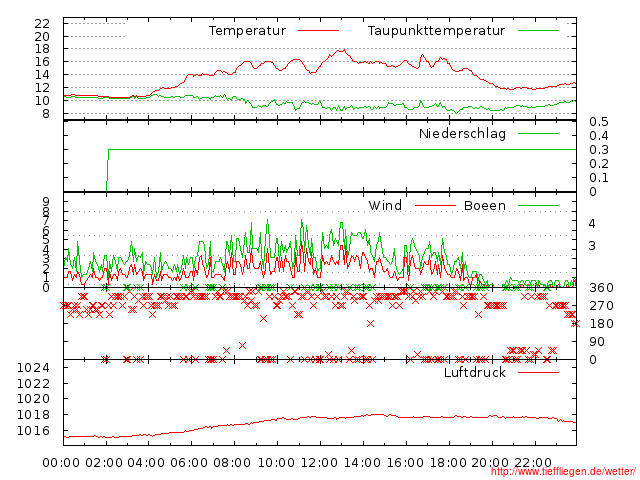The image size is (640, 480).
Task: Open the tieffliegen.de/wetter link
Action: coord(563,471)
